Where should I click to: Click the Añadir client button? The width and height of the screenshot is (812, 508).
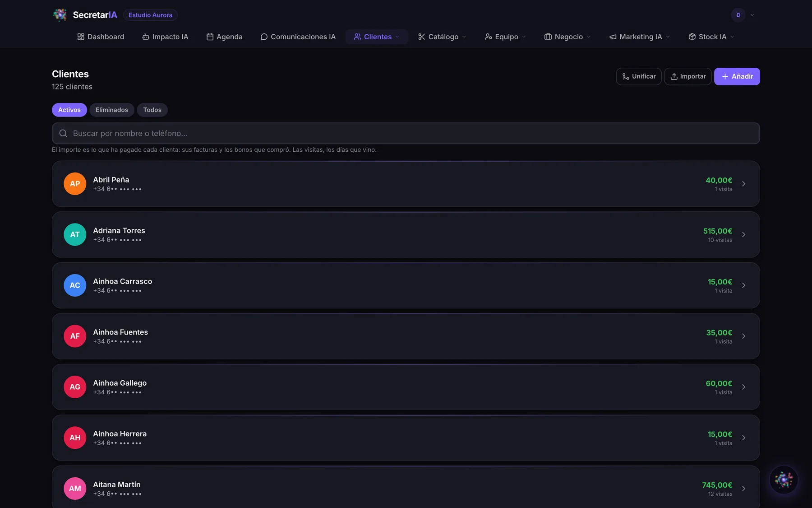tap(737, 76)
